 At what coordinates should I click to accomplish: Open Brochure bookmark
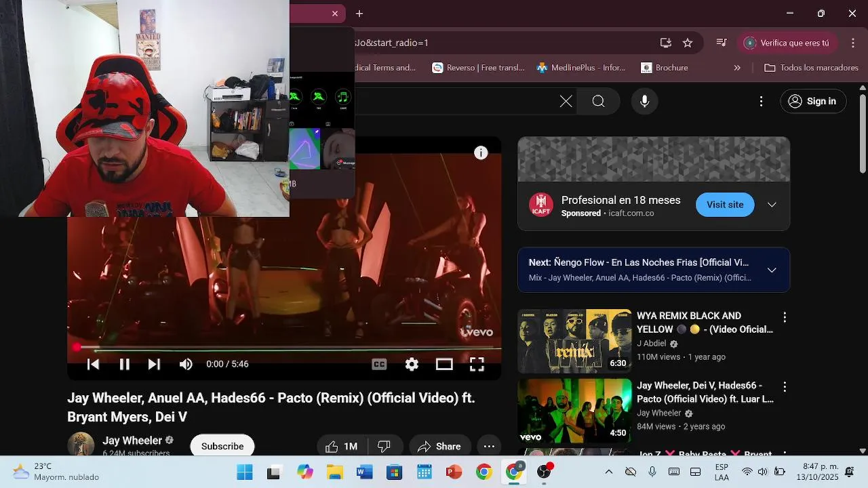pos(665,68)
